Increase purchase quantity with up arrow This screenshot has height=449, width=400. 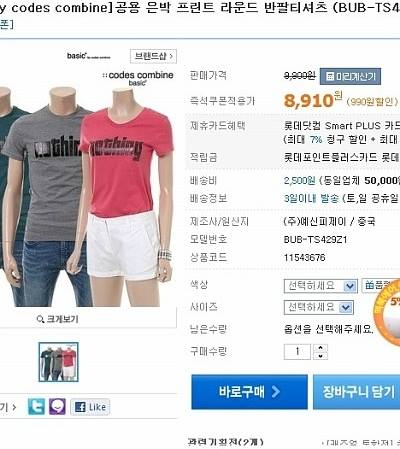(321, 348)
